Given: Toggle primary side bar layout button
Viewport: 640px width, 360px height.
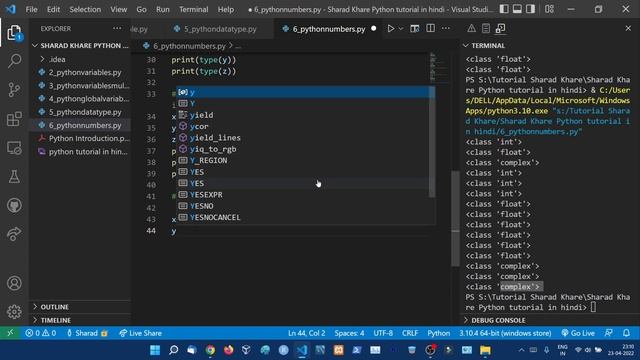Looking at the screenshot, I should 504,9.
